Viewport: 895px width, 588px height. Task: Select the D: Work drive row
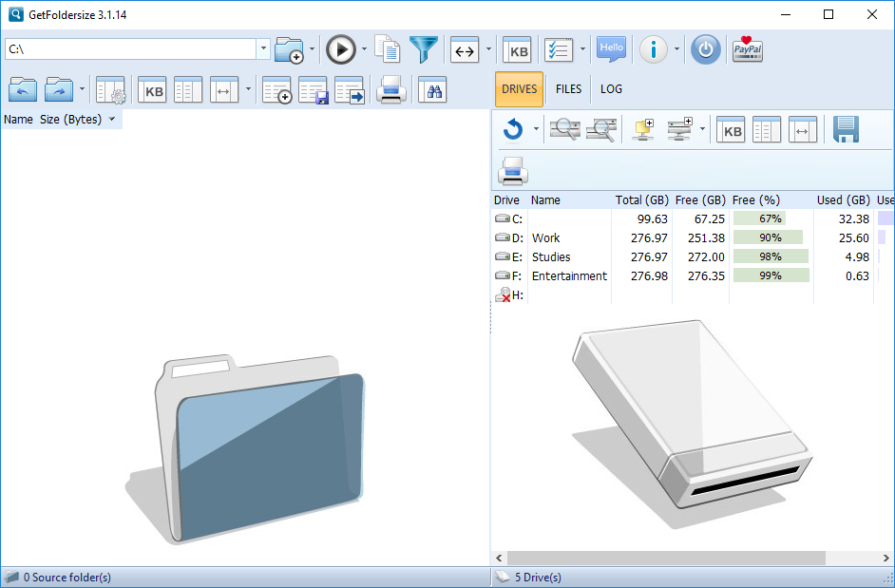[x=693, y=238]
